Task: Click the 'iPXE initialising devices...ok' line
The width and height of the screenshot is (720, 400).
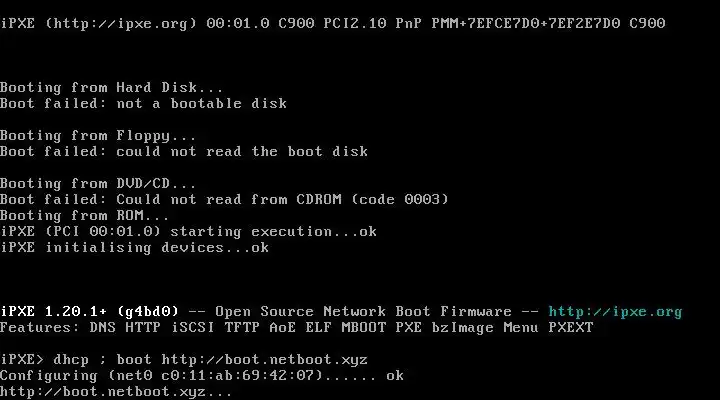Action: (134, 248)
